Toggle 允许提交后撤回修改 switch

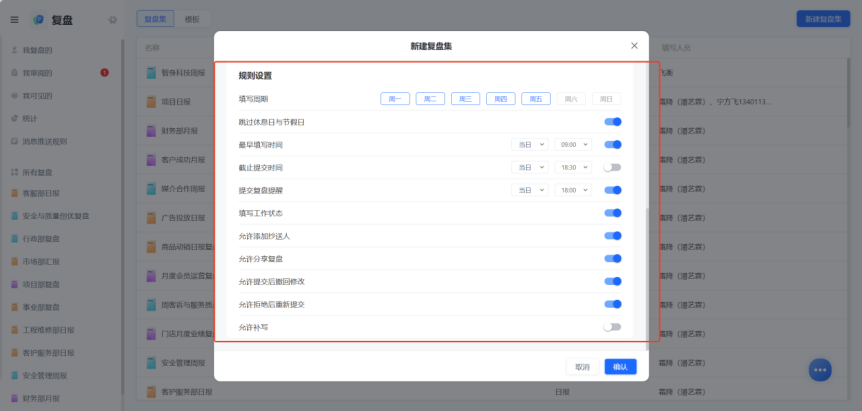click(x=612, y=281)
